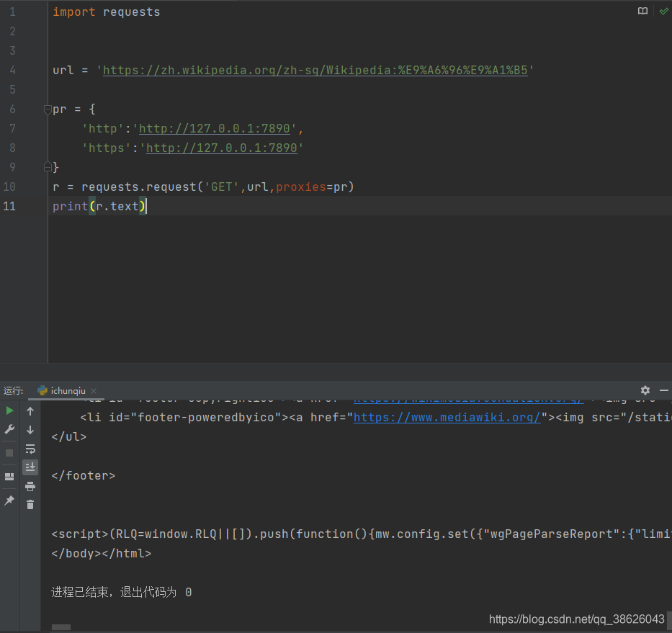Collapse the pr dictionary fold marker on line 6
The image size is (672, 633).
click(48, 109)
